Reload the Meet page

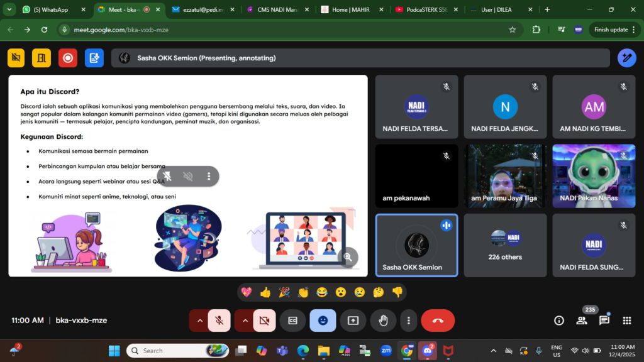[x=45, y=30]
